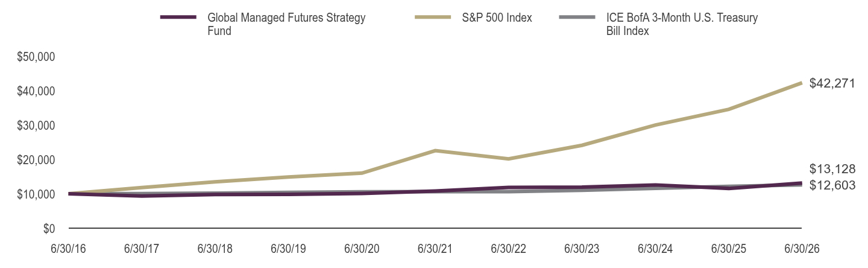Click the S&P 500 line dip at 6/30/22

[x=509, y=159]
